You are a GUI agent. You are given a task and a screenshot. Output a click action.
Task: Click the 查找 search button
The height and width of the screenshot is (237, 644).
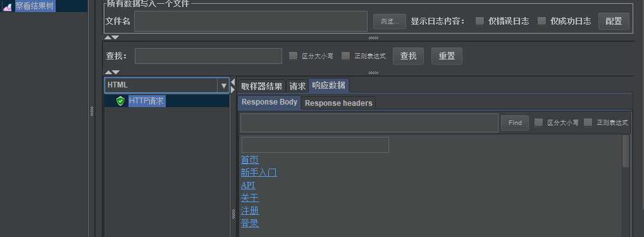pyautogui.click(x=408, y=56)
